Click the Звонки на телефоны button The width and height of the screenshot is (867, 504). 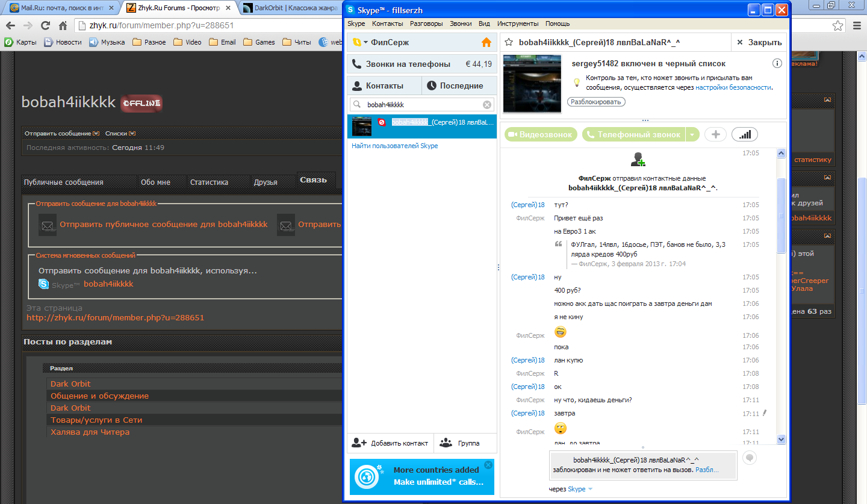click(422, 64)
